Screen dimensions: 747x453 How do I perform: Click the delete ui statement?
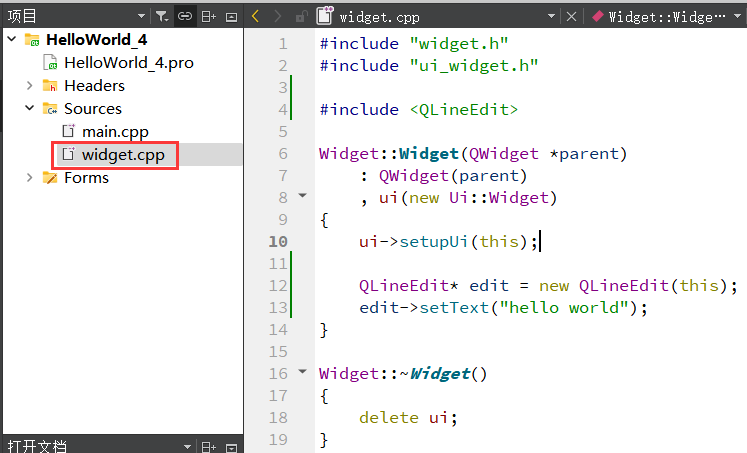[x=408, y=418]
